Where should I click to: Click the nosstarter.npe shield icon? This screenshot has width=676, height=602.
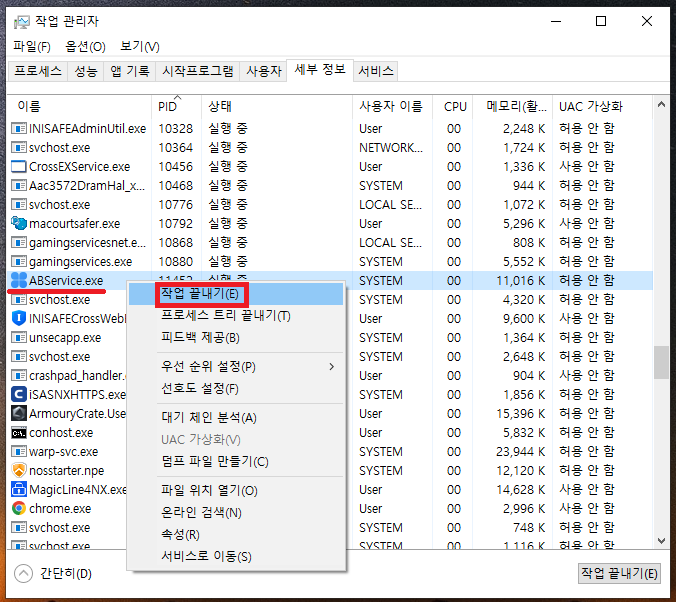[x=19, y=470]
